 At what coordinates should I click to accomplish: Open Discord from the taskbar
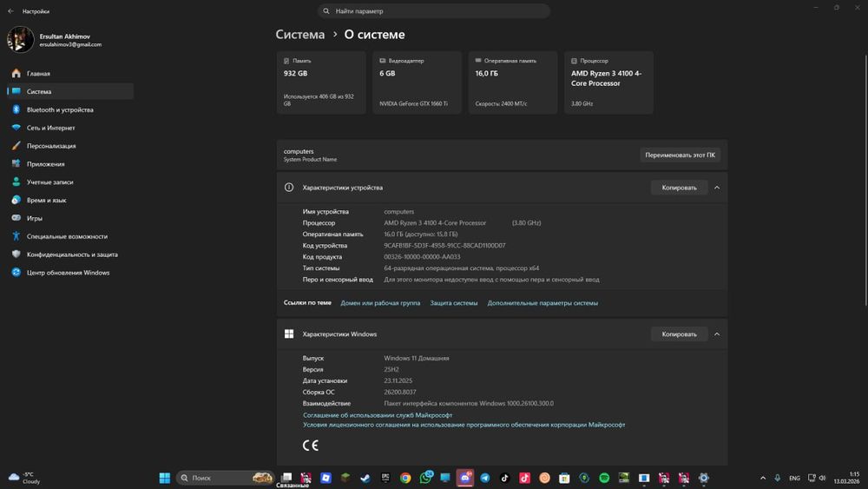coord(465,478)
